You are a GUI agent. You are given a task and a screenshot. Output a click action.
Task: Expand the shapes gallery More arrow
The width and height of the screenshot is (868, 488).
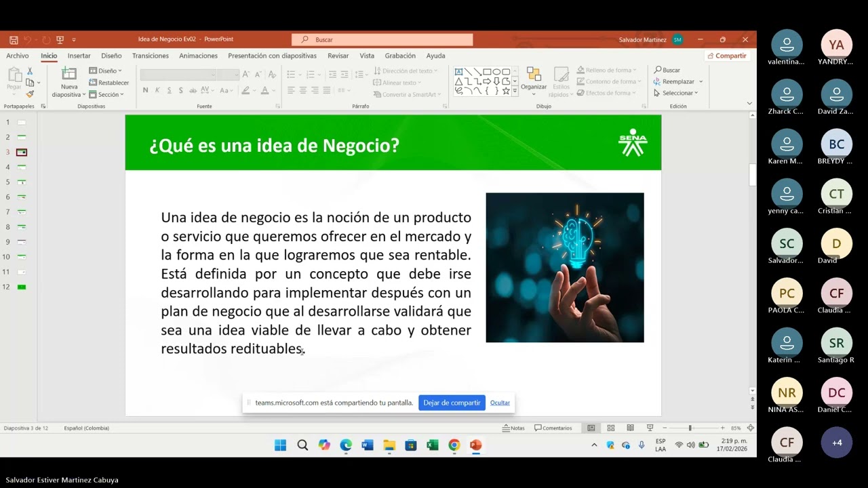click(515, 91)
